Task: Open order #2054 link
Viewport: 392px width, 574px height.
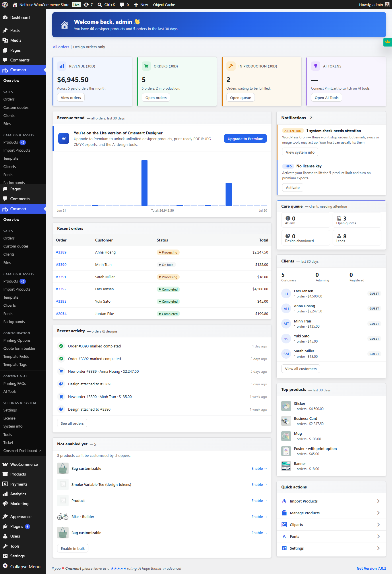Action: (x=61, y=314)
